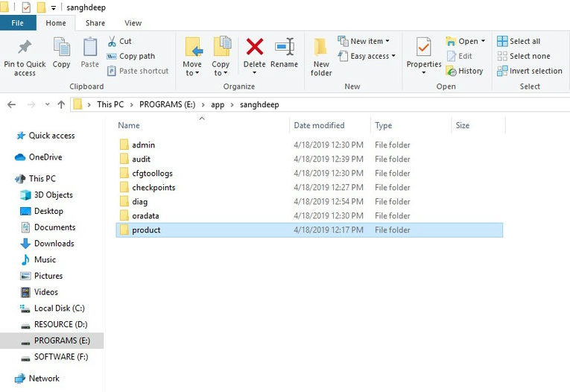Viewport: 570px width, 392px height.
Task: Click Select all in ribbon
Action: (519, 42)
